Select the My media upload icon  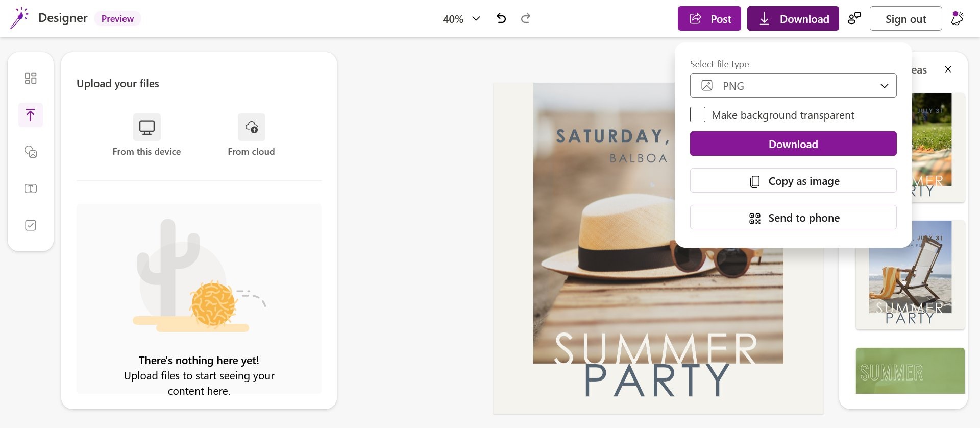[x=31, y=115]
